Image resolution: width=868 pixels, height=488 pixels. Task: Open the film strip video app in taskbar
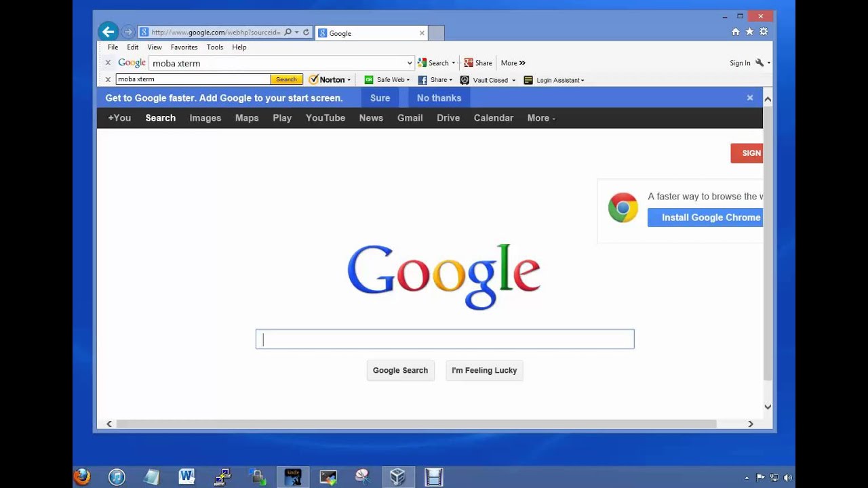[433, 477]
